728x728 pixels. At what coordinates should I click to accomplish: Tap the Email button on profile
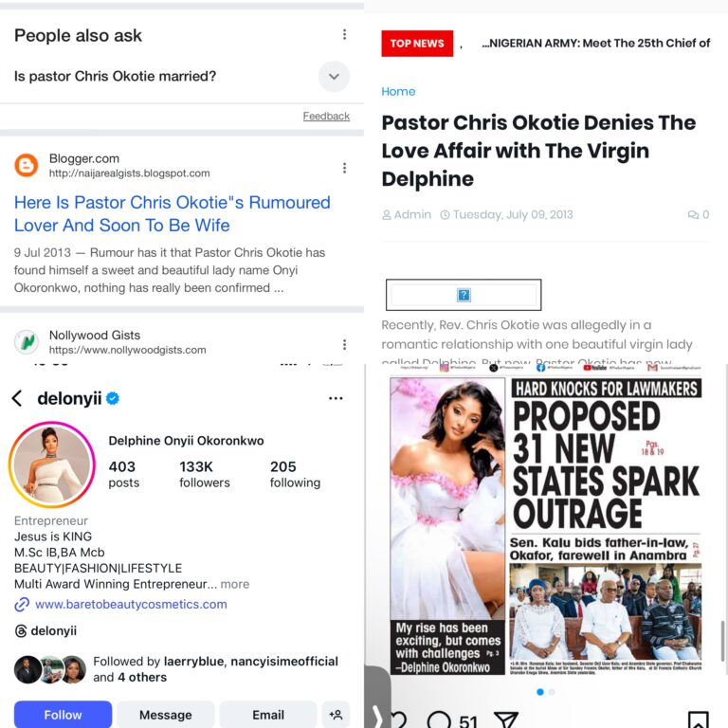pos(268,715)
